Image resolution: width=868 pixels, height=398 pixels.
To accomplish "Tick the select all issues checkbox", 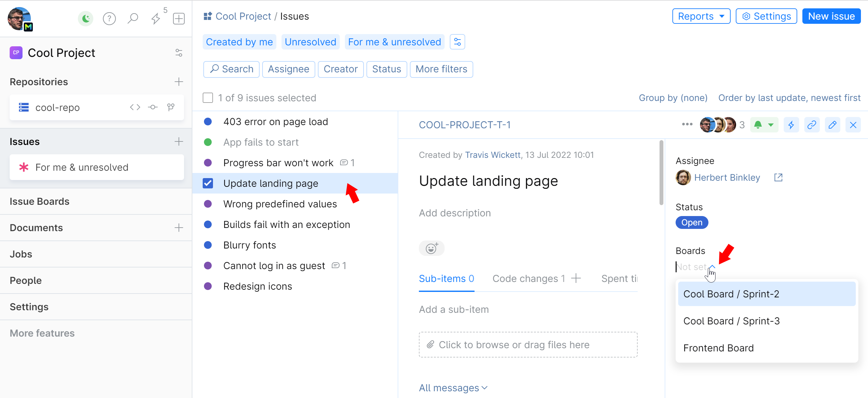I will (x=208, y=98).
